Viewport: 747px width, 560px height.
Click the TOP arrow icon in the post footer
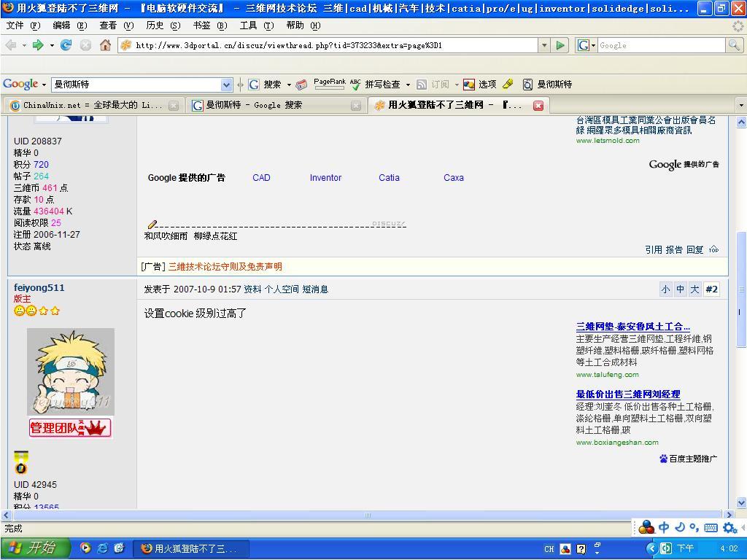coord(713,249)
